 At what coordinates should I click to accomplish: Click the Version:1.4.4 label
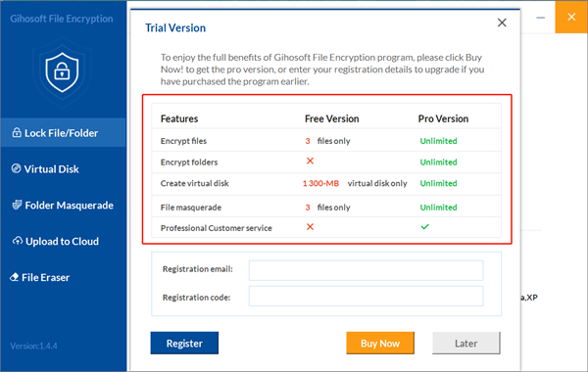click(33, 346)
